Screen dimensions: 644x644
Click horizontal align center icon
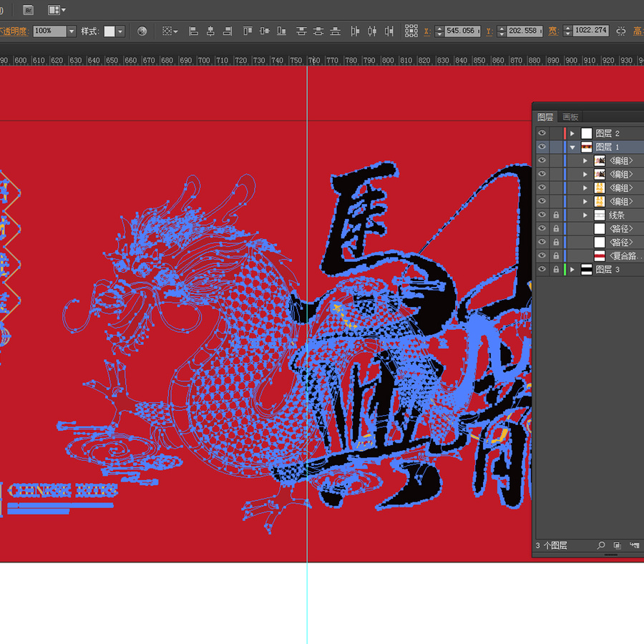click(210, 31)
